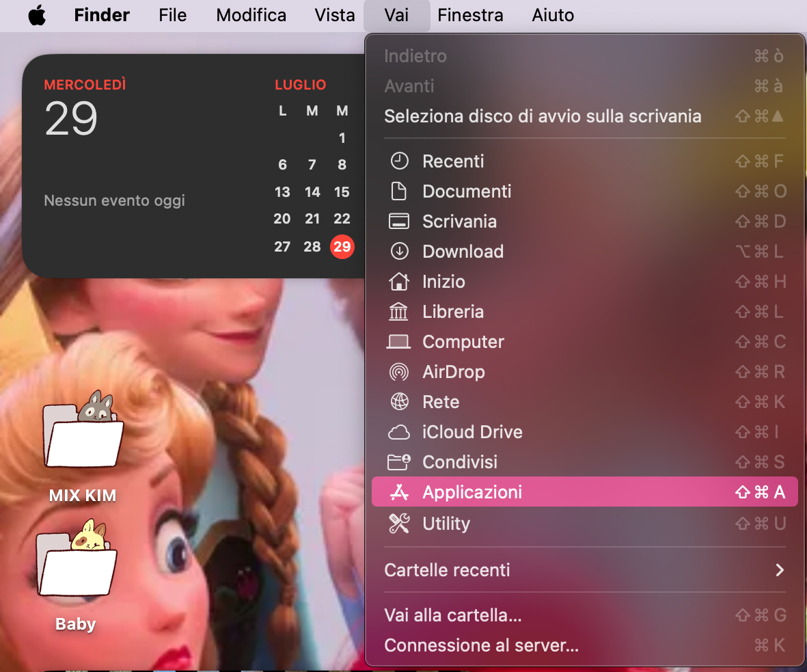Screen dimensions: 807x672
Task: Select Rete from Vai menu
Action: click(x=585, y=402)
